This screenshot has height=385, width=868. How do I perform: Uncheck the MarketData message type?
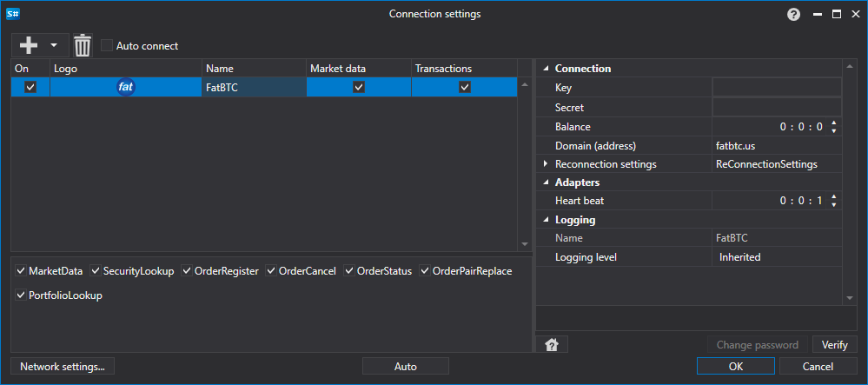click(21, 271)
